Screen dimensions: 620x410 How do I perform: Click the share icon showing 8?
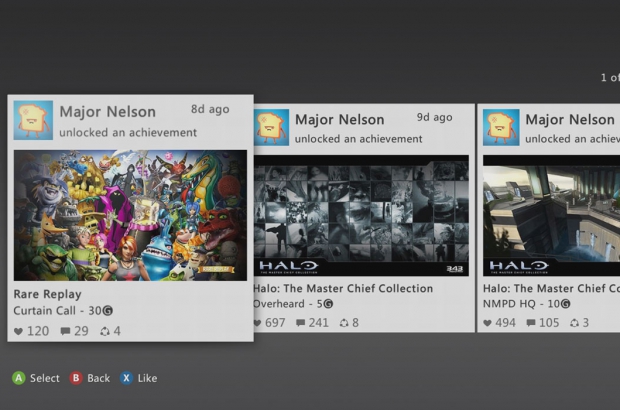[343, 323]
